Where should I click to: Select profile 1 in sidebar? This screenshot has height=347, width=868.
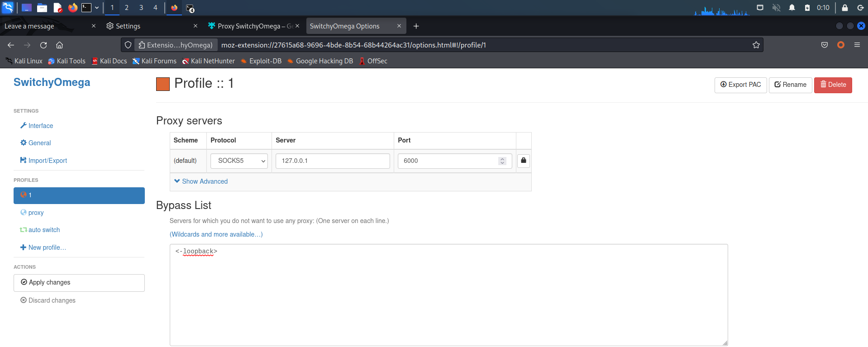79,195
